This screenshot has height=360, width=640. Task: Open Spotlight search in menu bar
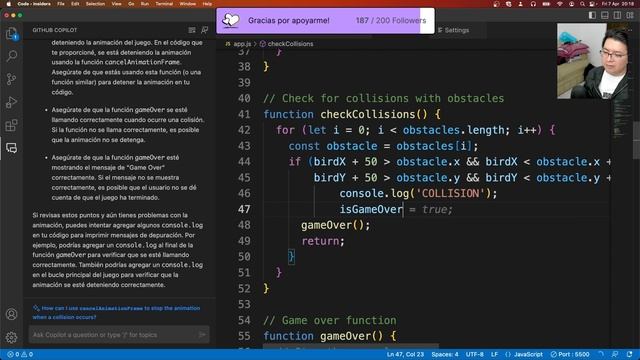(582, 4)
